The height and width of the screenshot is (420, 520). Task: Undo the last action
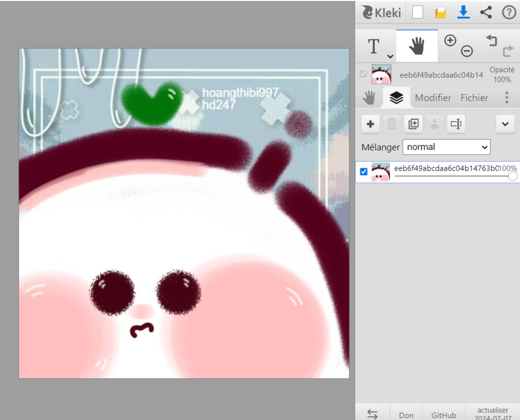coord(491,41)
